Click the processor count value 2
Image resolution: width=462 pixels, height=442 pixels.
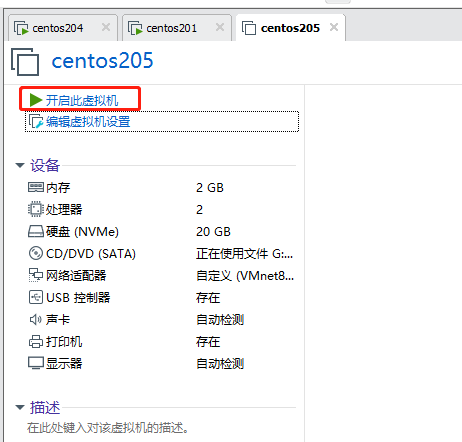[x=199, y=210]
